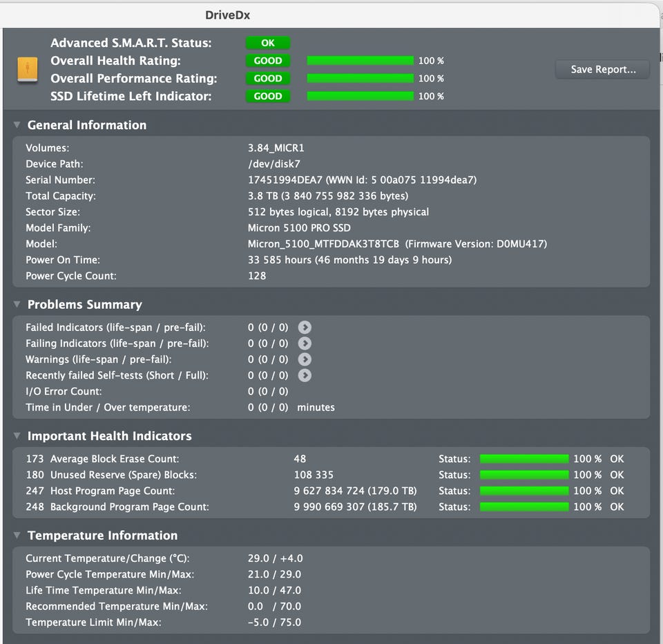This screenshot has width=663, height=644.
Task: Click the Warnings (life-span / pre-fail) label
Action: 99,359
